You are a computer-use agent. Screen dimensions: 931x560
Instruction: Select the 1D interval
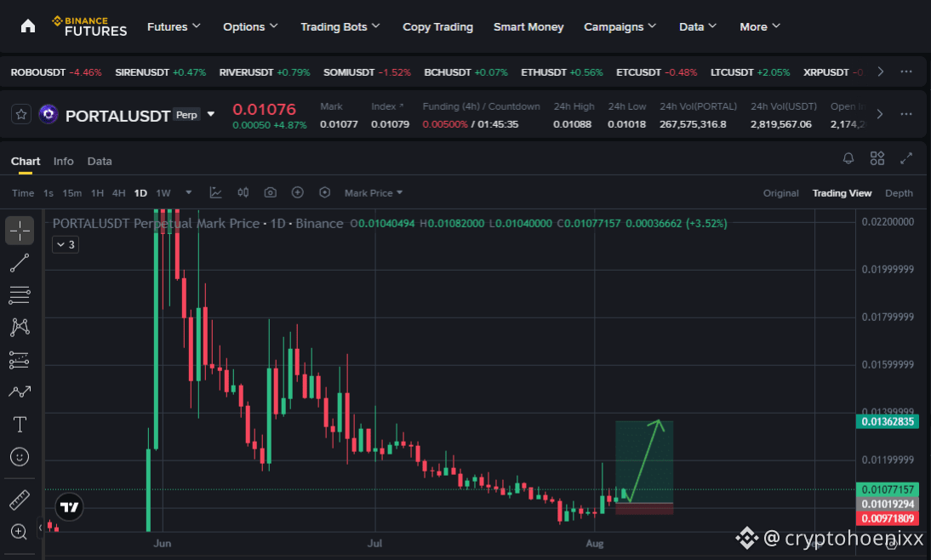pos(140,193)
